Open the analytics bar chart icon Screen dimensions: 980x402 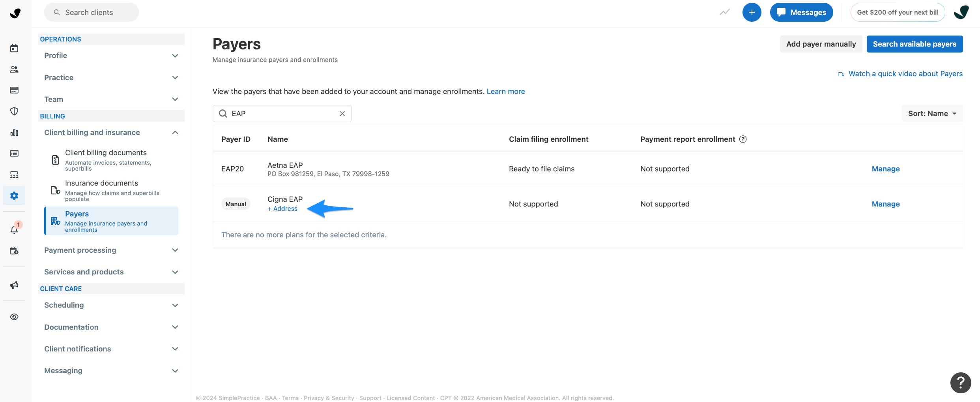(x=14, y=132)
